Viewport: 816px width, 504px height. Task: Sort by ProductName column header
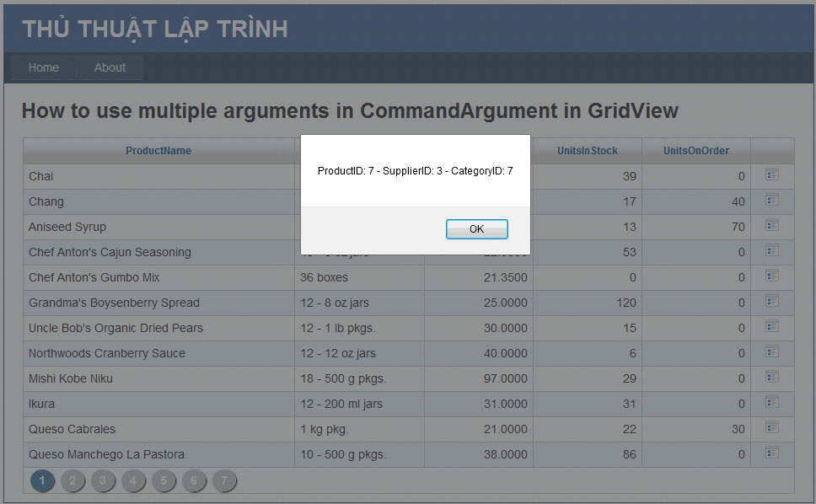tap(158, 151)
